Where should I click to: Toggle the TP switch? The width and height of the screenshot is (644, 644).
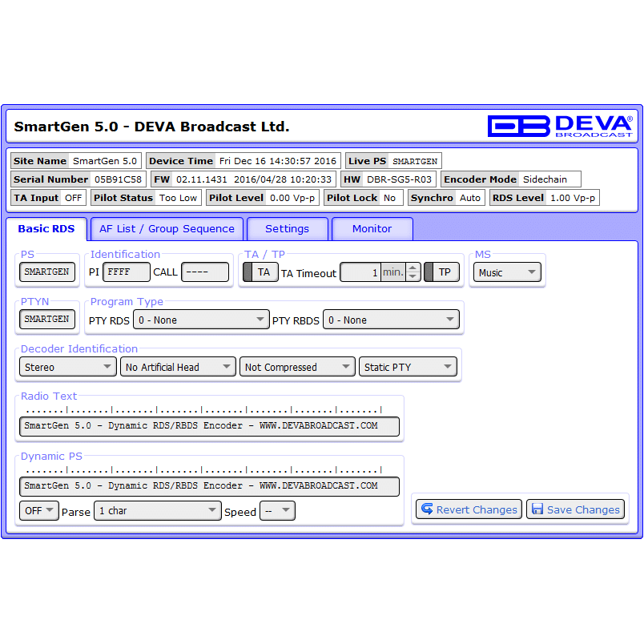tap(441, 272)
